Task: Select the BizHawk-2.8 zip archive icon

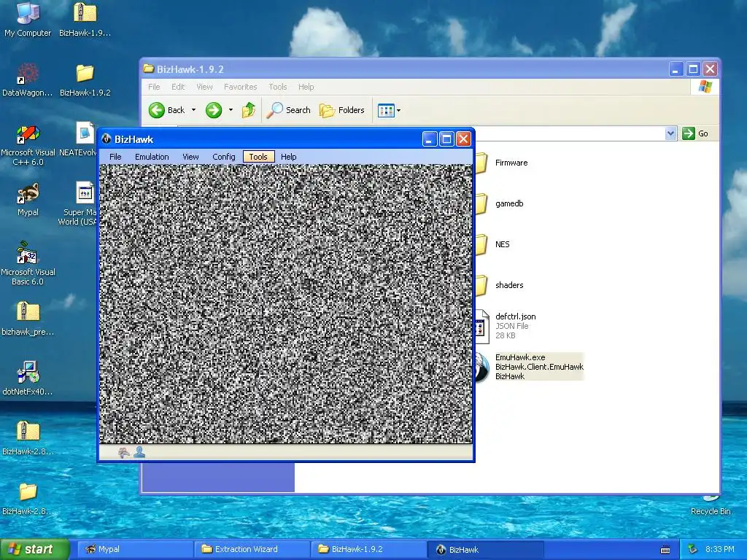Action: [28, 437]
